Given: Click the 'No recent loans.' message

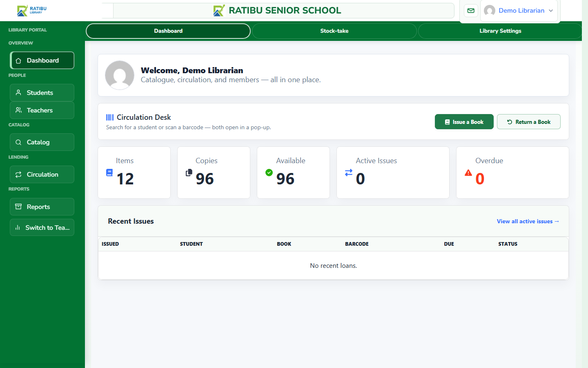Looking at the screenshot, I should 333,266.
